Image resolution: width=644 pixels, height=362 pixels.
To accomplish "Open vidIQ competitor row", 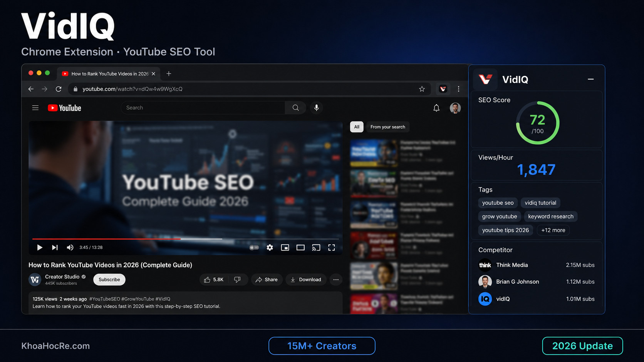I will 537,299.
